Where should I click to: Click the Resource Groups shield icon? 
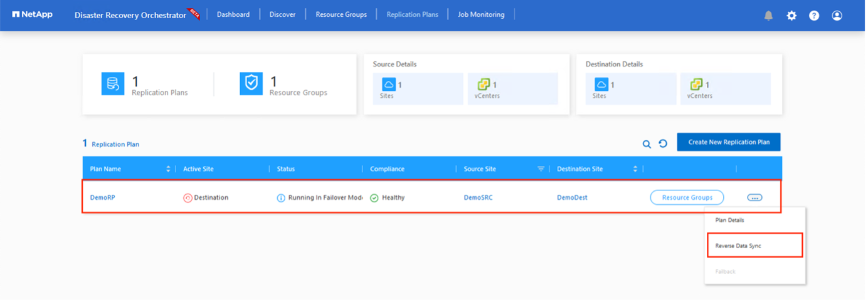tap(251, 84)
